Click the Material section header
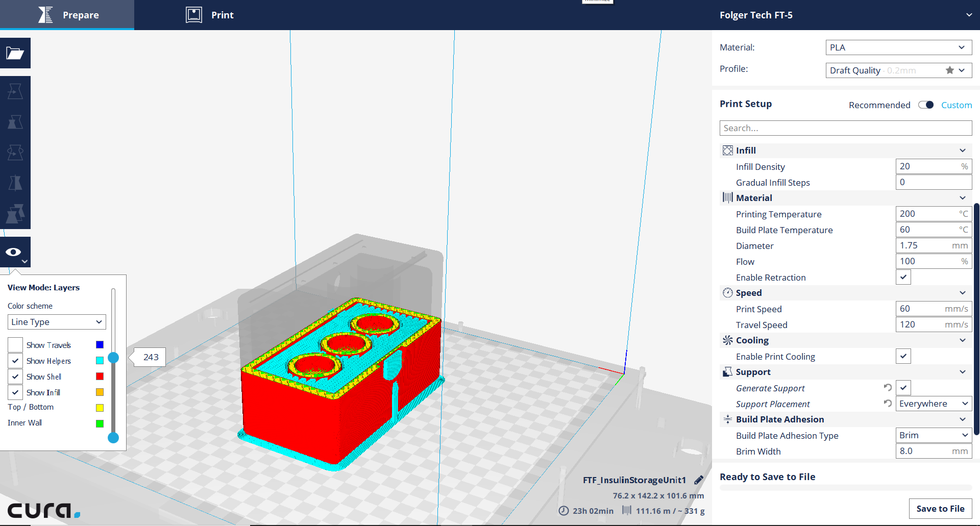This screenshot has width=980, height=526. [x=846, y=198]
